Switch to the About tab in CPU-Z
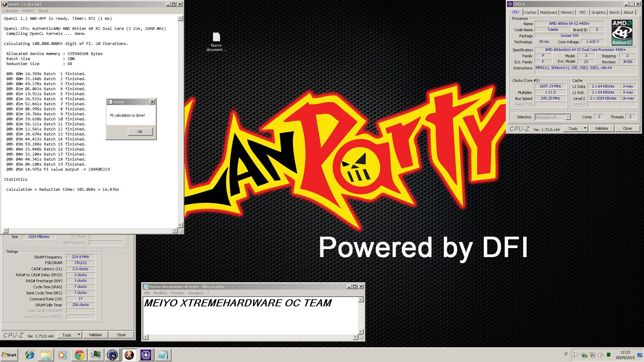Image resolution: width=644 pixels, height=362 pixels. [x=629, y=12]
